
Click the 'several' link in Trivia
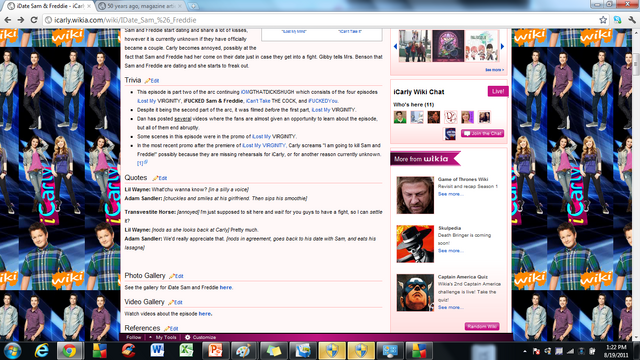[x=182, y=119]
